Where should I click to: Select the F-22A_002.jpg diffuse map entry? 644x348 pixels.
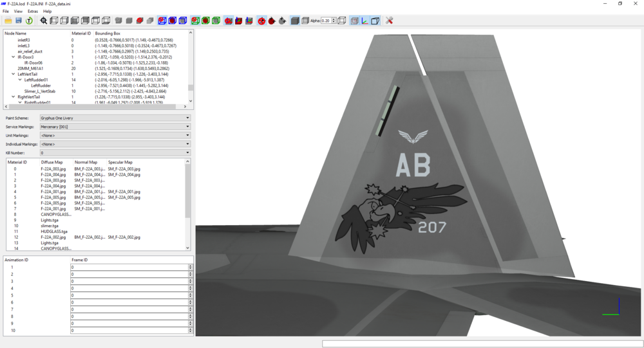tap(53, 237)
